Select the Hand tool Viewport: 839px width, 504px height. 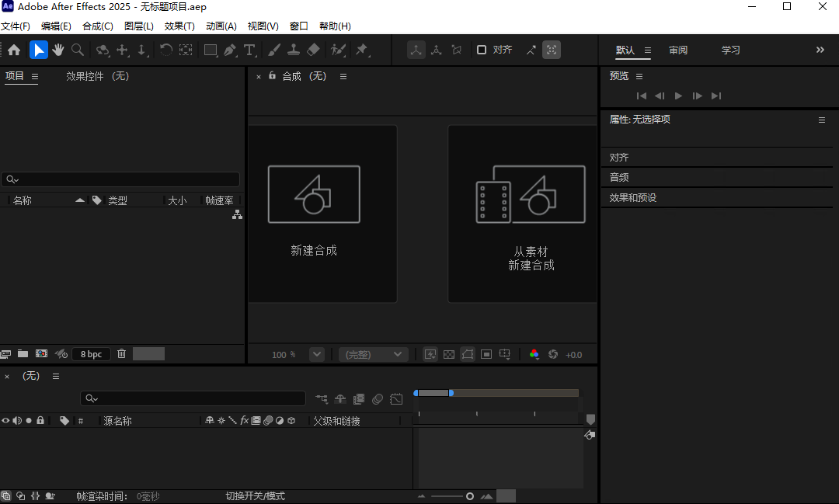[57, 50]
